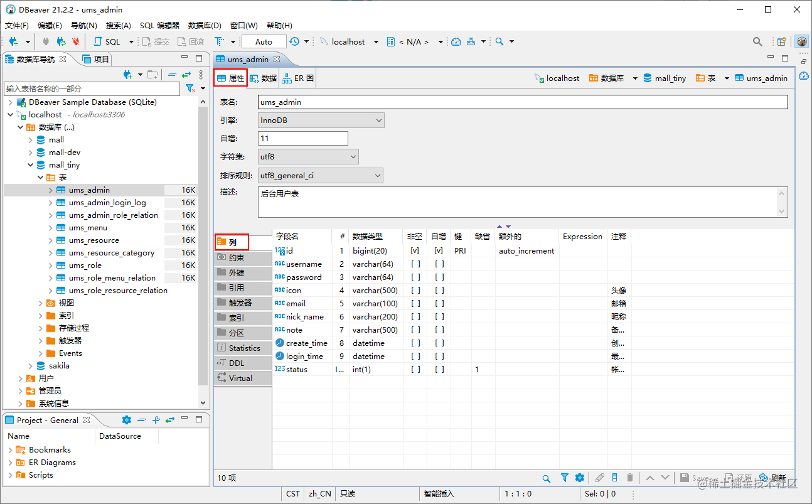Image resolution: width=812 pixels, height=504 pixels.
Task: Click the mall_tiny breadcrumb link
Action: click(x=665, y=78)
